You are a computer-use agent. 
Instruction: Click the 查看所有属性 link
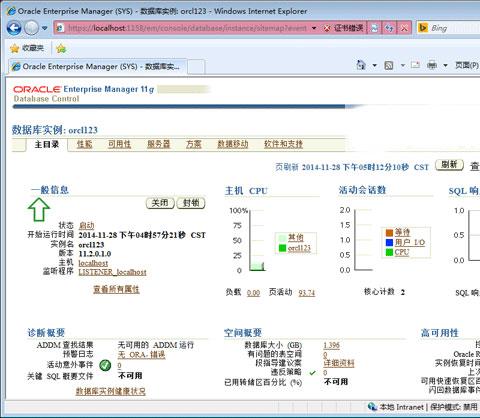coord(116,289)
